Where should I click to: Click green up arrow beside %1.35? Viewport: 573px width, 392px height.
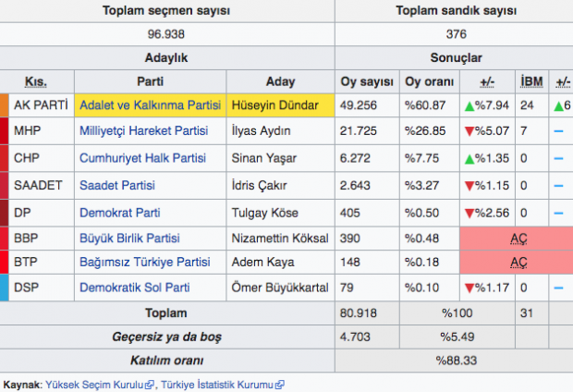[469, 158]
